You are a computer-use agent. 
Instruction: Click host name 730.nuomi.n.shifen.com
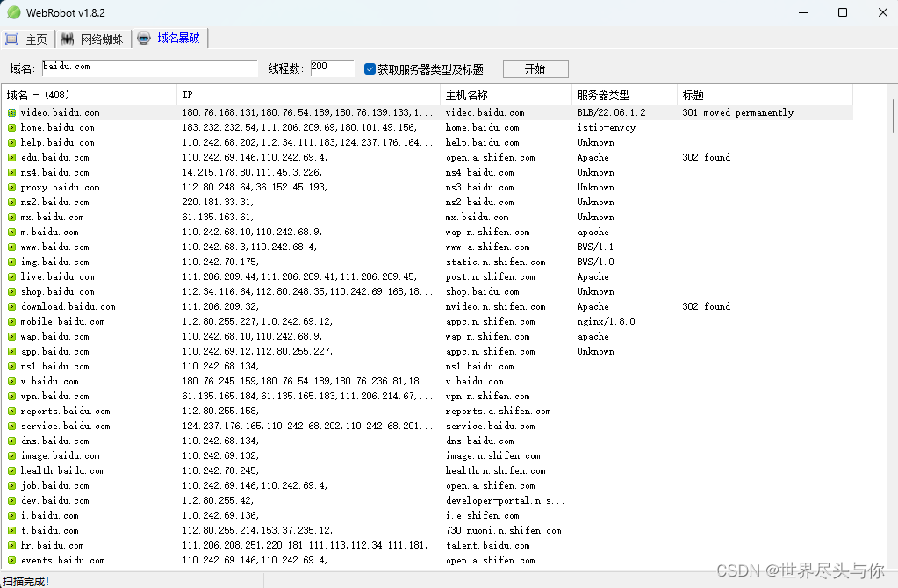503,530
